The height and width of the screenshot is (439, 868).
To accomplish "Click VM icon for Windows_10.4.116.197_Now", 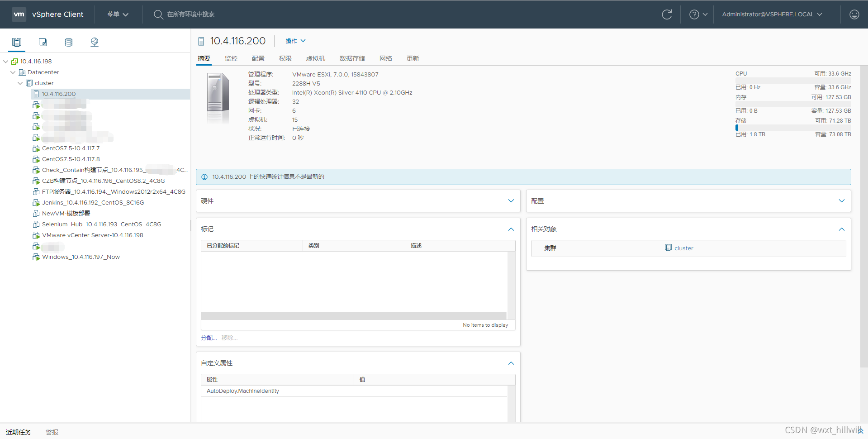I will 36,257.
